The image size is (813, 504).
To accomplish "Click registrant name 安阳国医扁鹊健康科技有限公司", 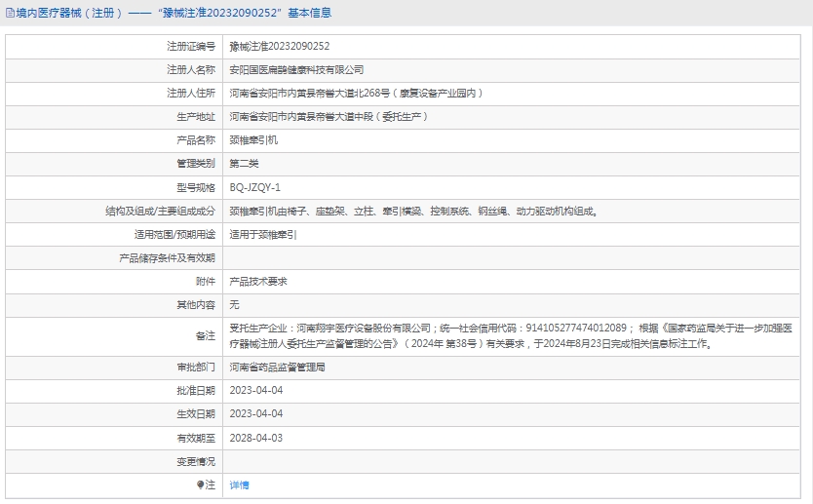I will pos(296,69).
